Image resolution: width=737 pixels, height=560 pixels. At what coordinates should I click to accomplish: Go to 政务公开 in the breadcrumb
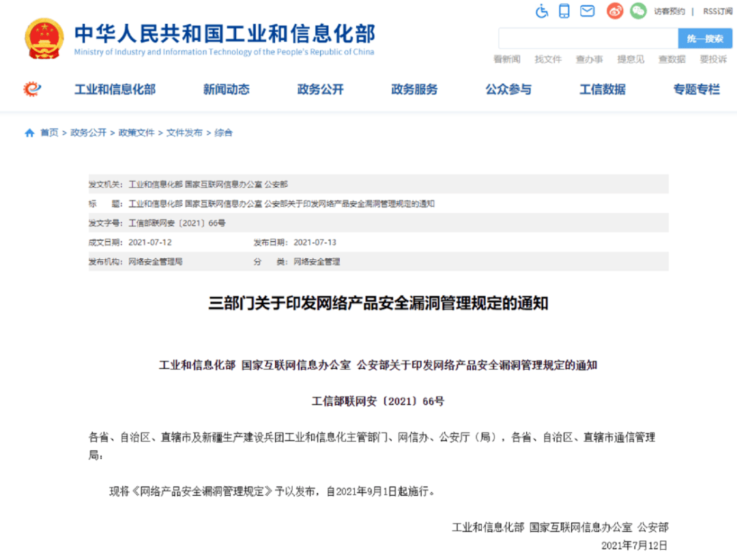[88, 133]
